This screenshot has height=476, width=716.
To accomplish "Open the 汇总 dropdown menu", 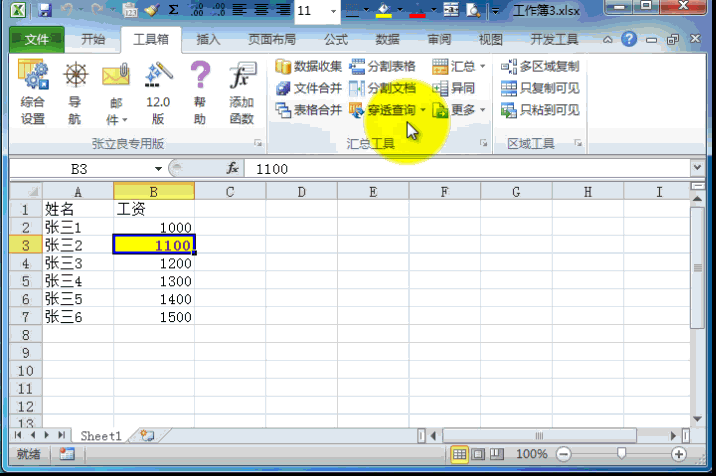I will point(483,66).
